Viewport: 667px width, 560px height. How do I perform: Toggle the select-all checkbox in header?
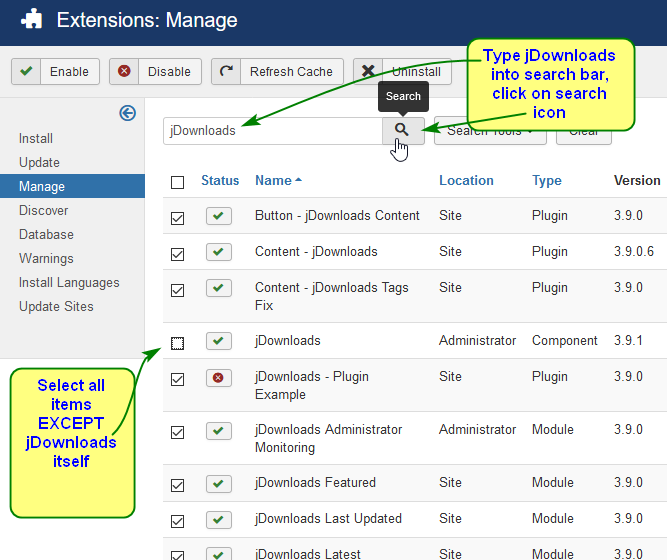[x=177, y=182]
